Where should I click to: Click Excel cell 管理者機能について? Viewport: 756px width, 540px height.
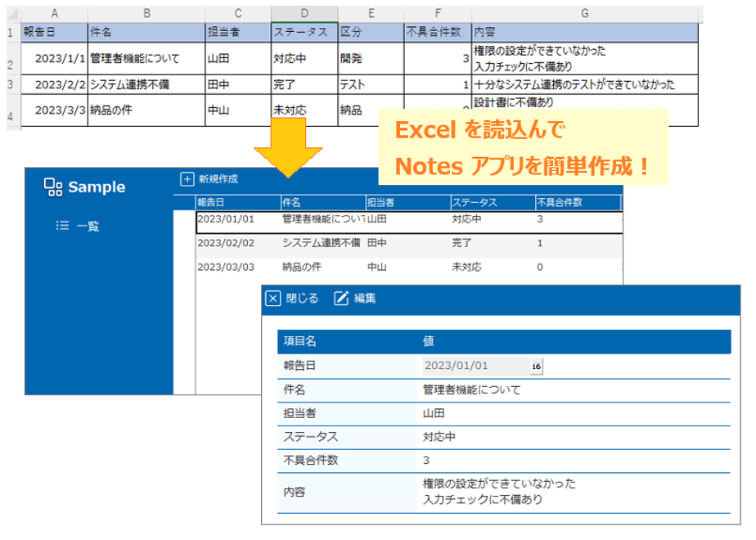tap(146, 58)
